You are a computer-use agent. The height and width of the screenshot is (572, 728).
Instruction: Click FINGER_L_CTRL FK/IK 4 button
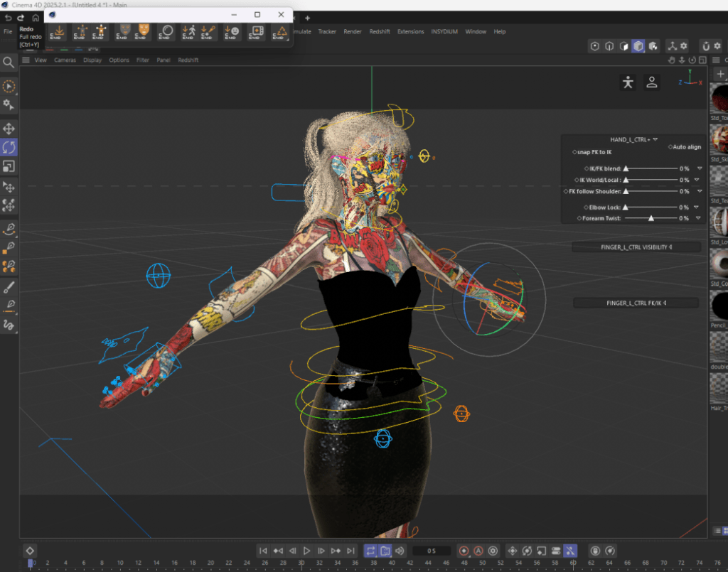tap(636, 303)
